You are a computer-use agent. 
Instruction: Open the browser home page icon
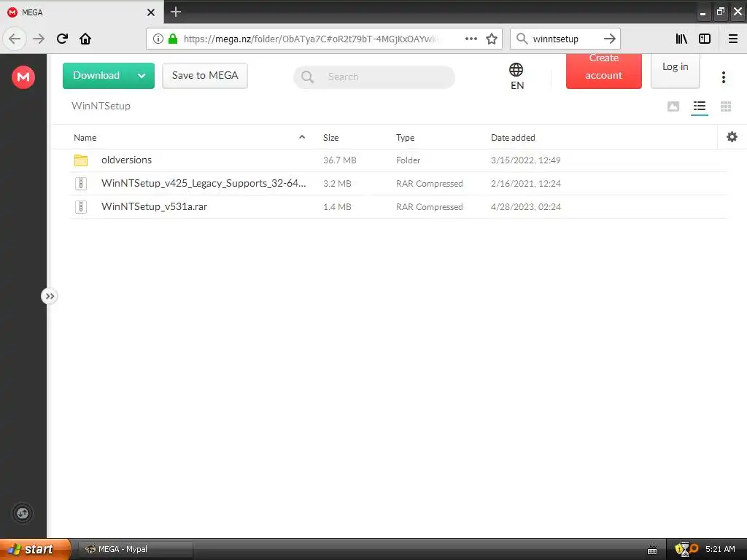(x=85, y=39)
